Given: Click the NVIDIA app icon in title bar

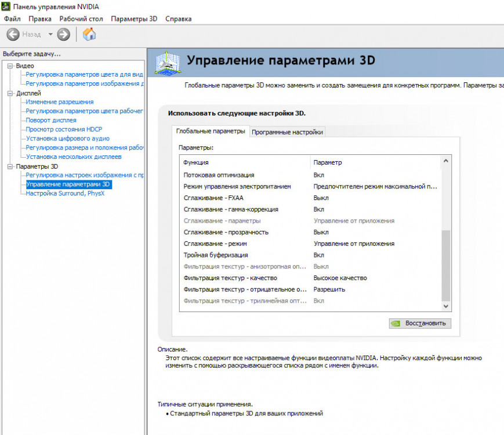Looking at the screenshot, I should click(x=6, y=6).
